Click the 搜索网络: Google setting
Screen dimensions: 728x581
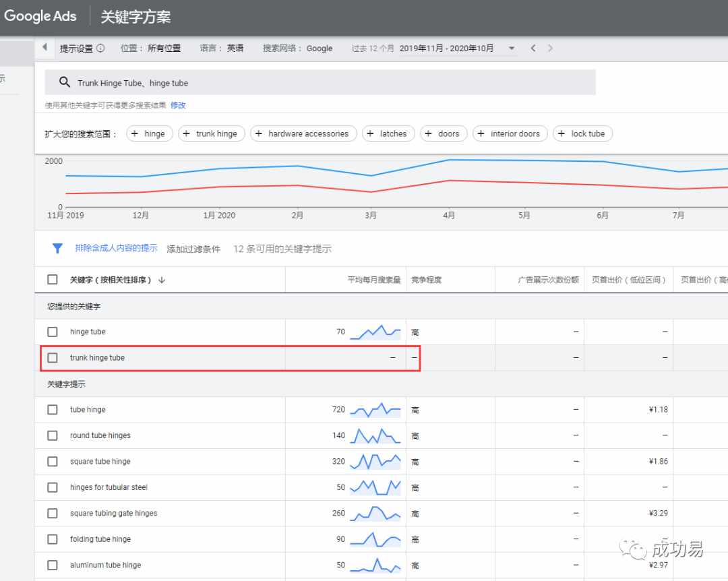click(x=298, y=49)
